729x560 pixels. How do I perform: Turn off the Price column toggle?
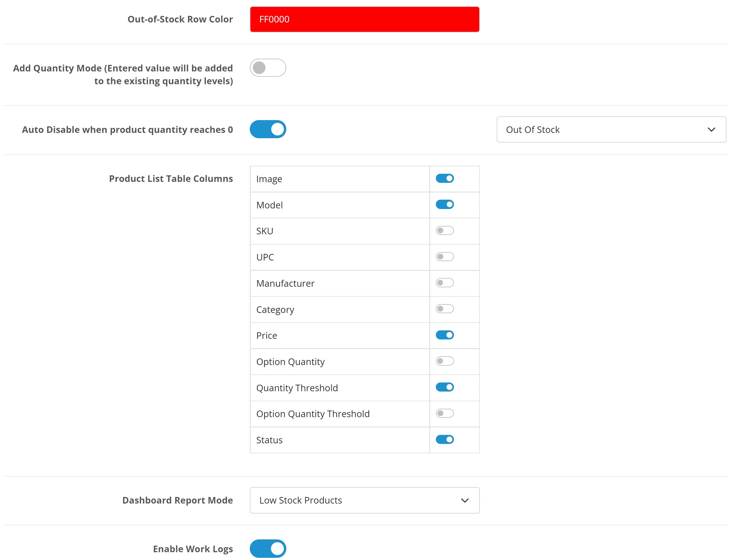tap(444, 335)
